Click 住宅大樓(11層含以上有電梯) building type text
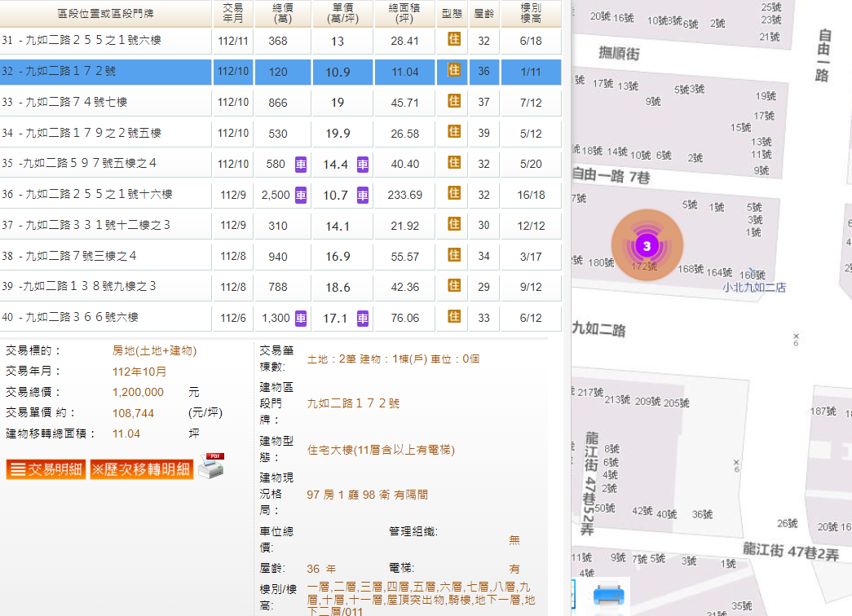This screenshot has width=852, height=616. (x=381, y=450)
